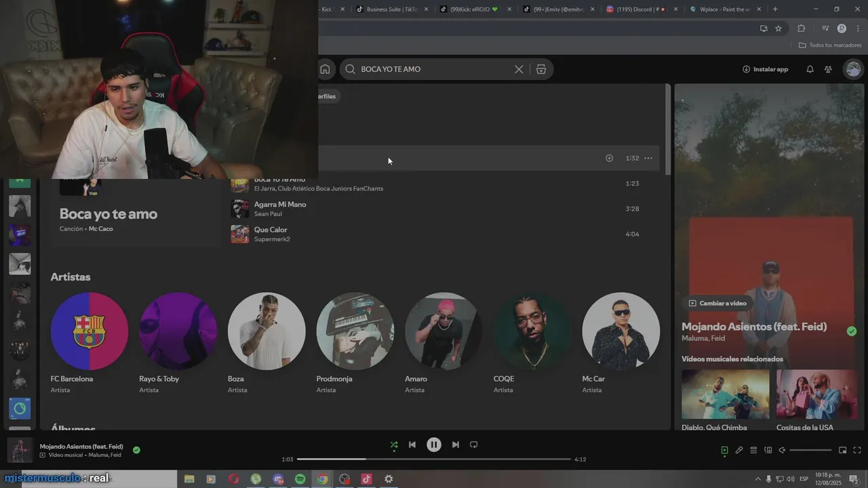Screen dimensions: 868x488
Task: Open the play queue icon
Action: pyautogui.click(x=753, y=450)
